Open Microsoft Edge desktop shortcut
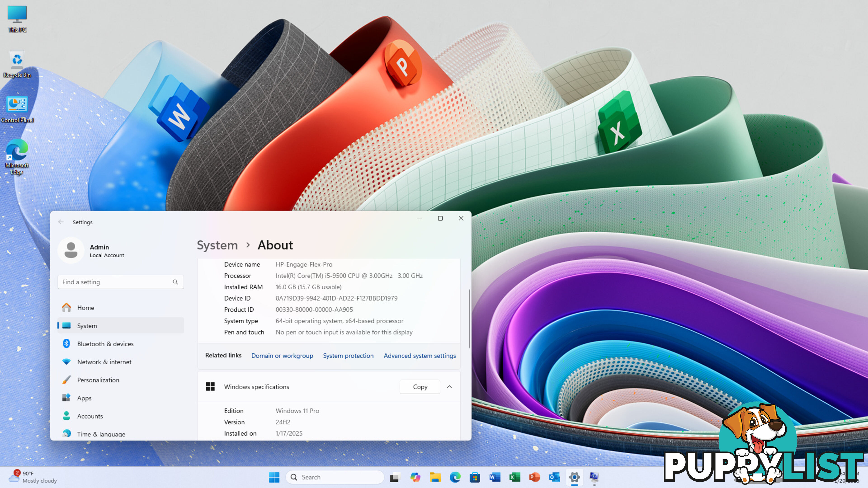This screenshot has width=868, height=488. click(17, 157)
